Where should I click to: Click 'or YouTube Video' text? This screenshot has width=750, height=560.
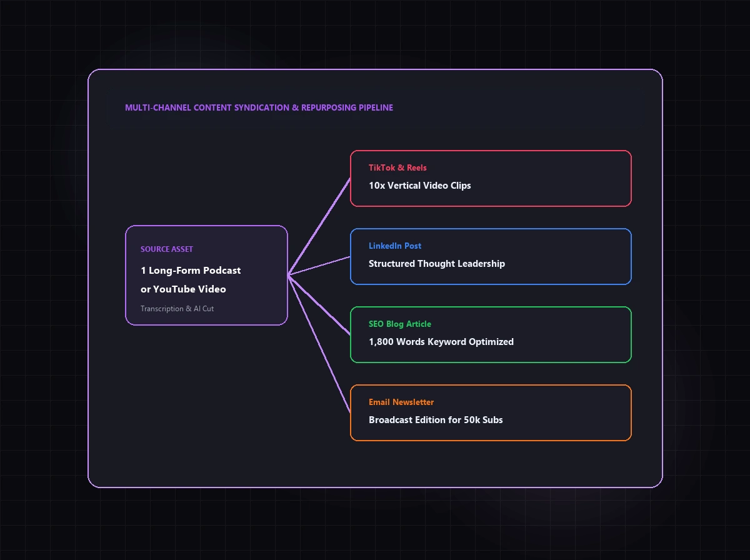coord(183,289)
